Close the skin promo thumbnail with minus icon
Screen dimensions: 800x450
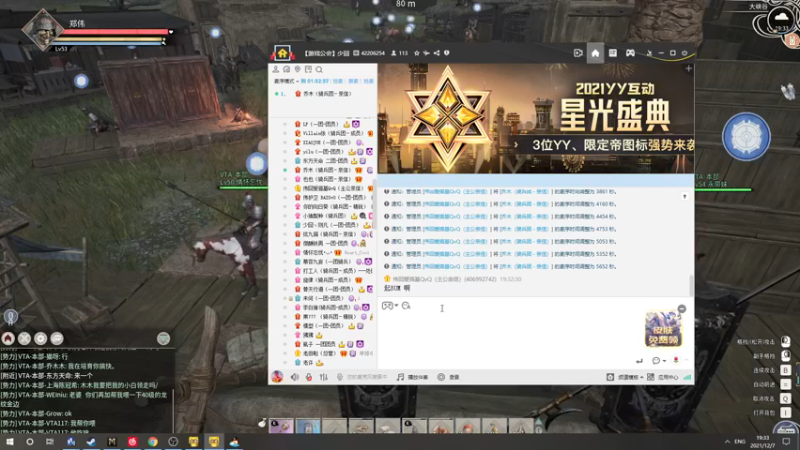click(682, 309)
